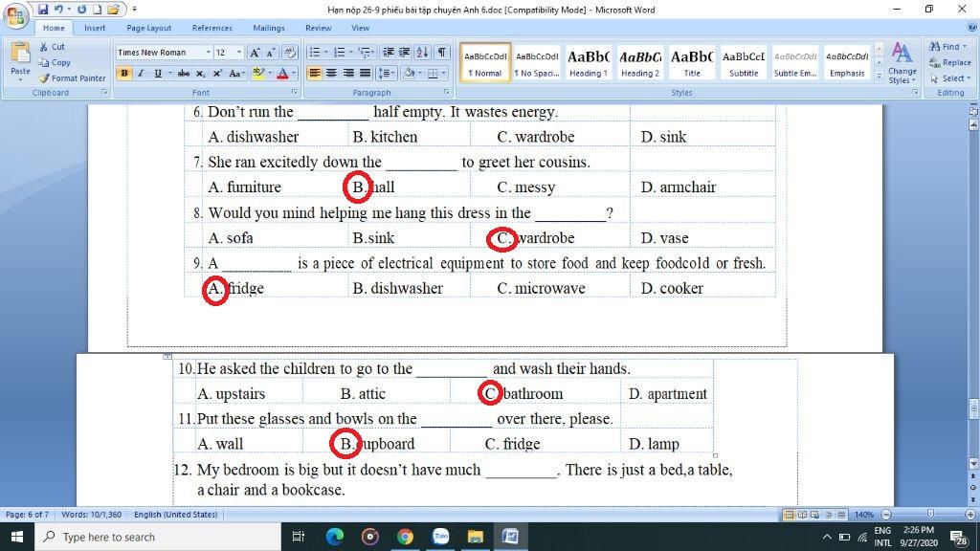
Task: Open Zalo app from taskbar
Action: [x=440, y=537]
